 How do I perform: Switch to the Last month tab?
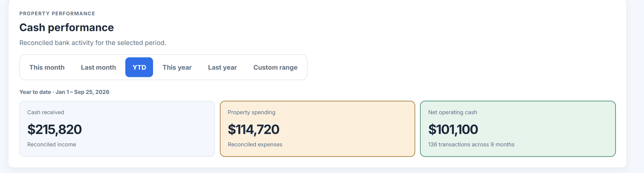[x=99, y=67]
